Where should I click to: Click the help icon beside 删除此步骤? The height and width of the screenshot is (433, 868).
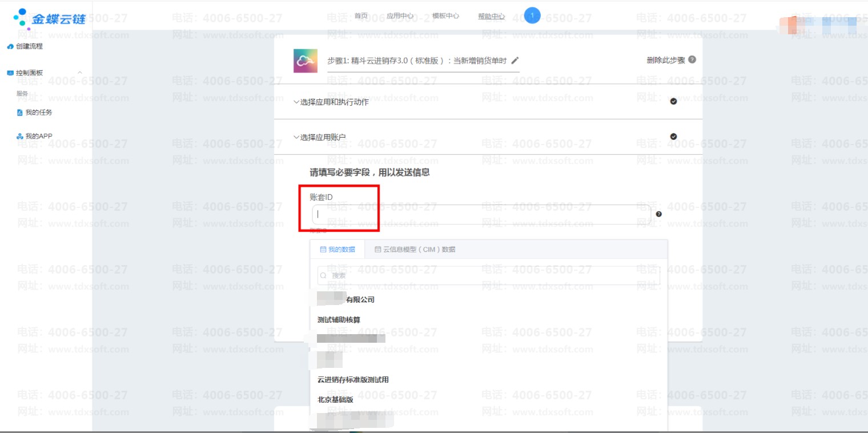(x=692, y=60)
